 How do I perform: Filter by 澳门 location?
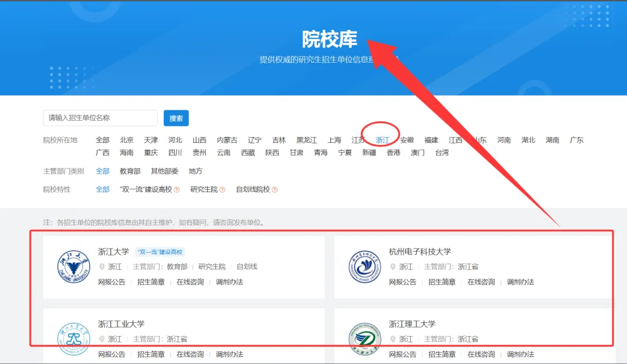click(418, 153)
